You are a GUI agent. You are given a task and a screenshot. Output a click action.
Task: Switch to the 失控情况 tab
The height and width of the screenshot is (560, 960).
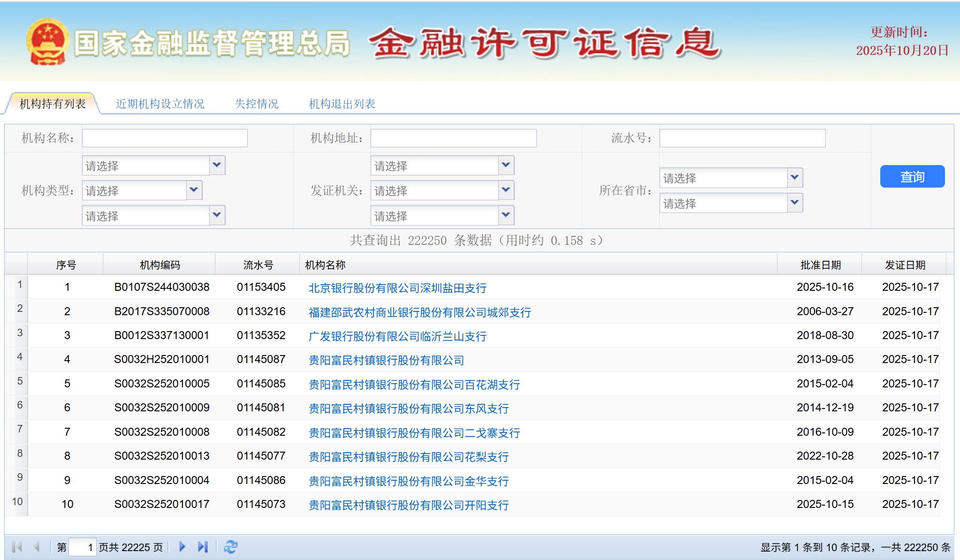(x=257, y=104)
